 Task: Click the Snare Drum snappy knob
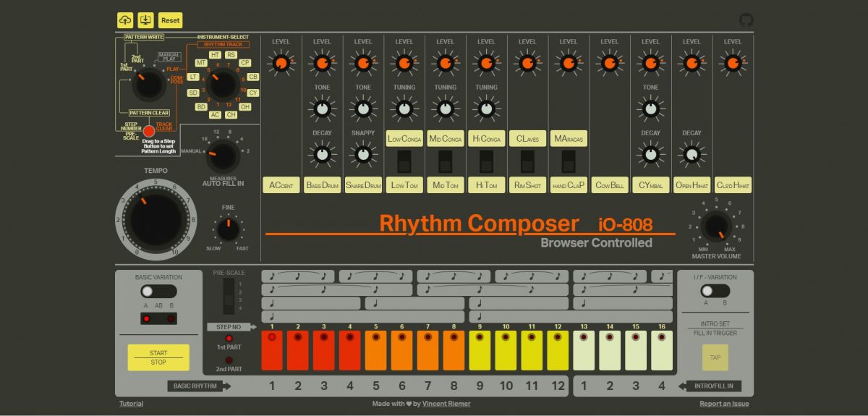(x=363, y=154)
